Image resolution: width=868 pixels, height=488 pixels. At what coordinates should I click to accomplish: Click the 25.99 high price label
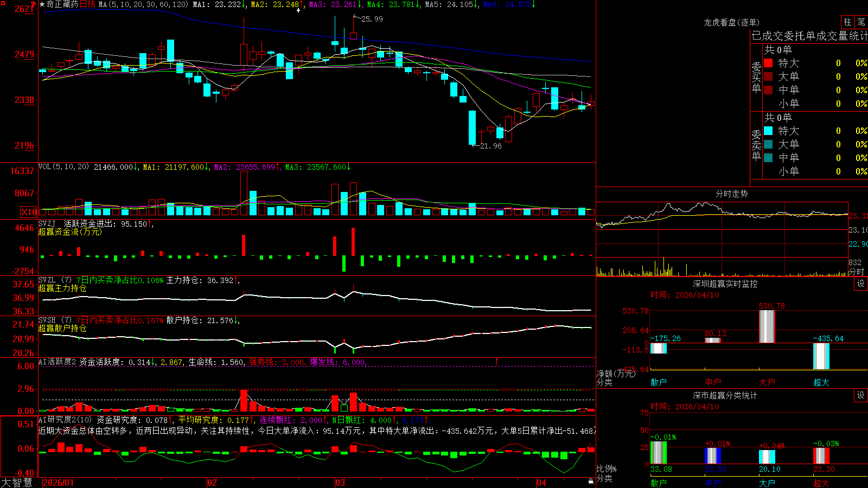coord(372,19)
